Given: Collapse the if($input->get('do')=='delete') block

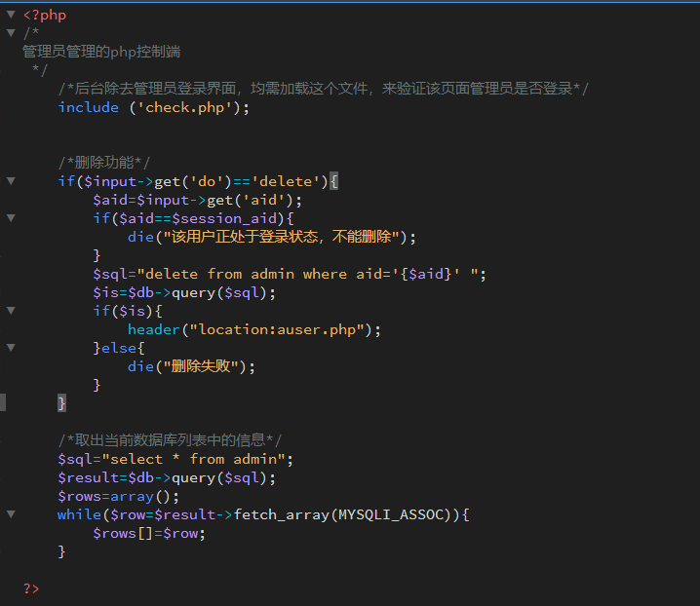Looking at the screenshot, I should click(x=11, y=181).
